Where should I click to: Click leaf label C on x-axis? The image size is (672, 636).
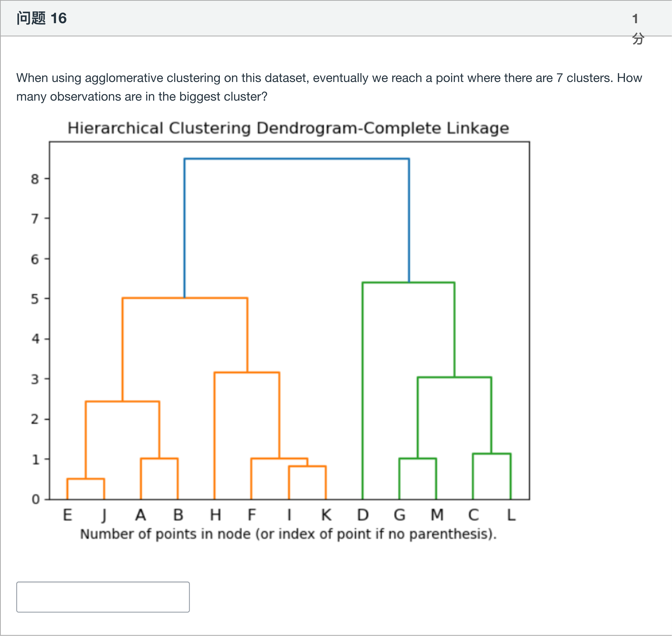(474, 515)
